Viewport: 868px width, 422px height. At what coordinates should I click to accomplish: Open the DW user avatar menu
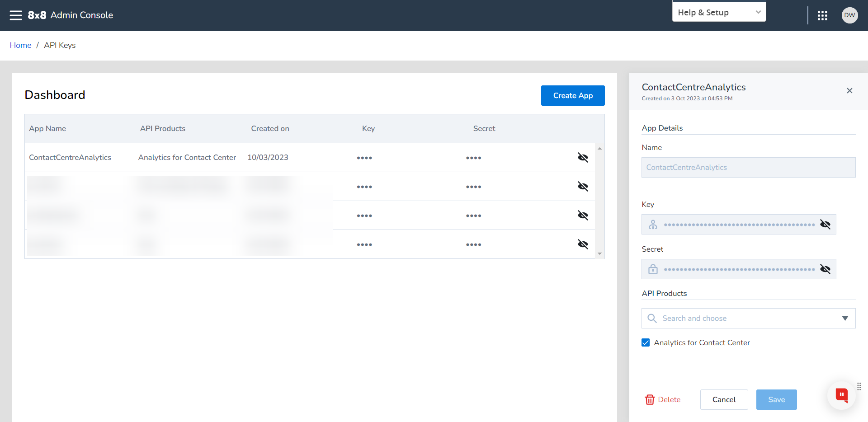point(849,15)
